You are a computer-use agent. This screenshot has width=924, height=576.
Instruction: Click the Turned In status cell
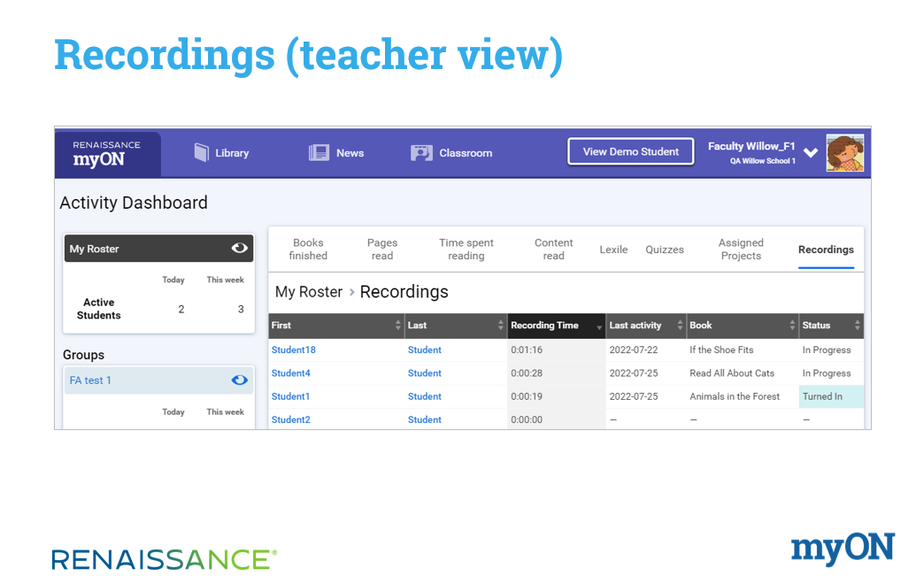click(831, 396)
